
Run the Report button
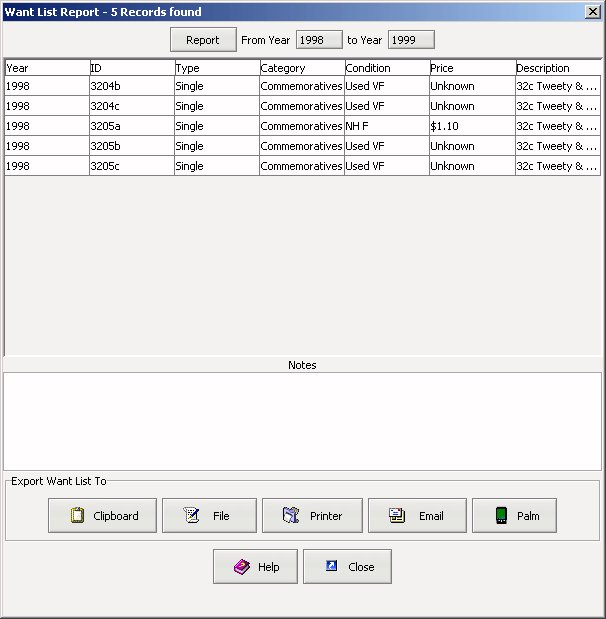(202, 40)
